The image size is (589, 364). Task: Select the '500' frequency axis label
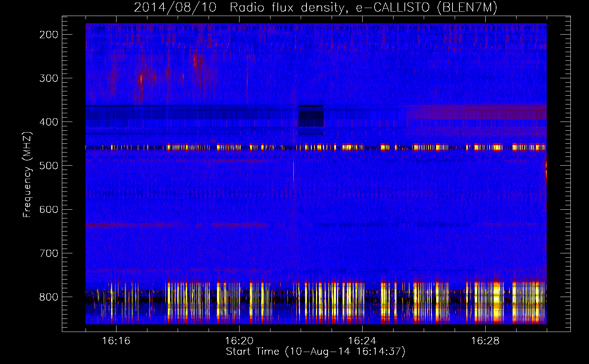(49, 166)
